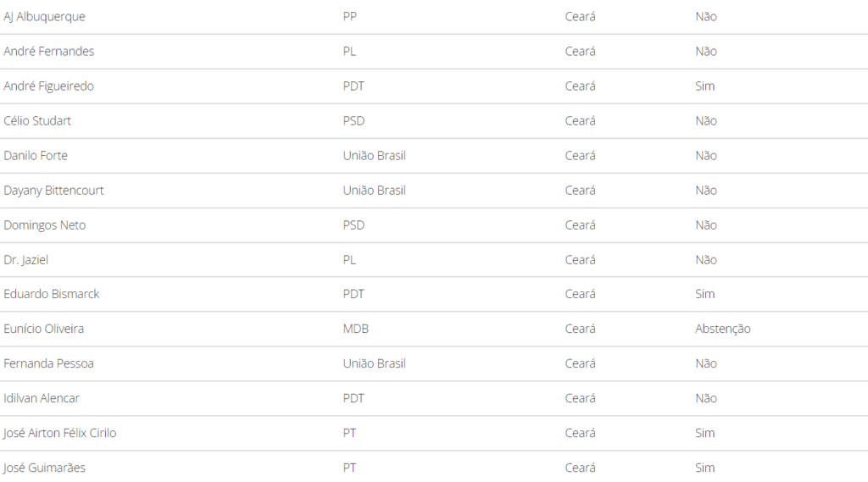
Task: Click Eduardo Bismarck's name
Action: coord(52,294)
